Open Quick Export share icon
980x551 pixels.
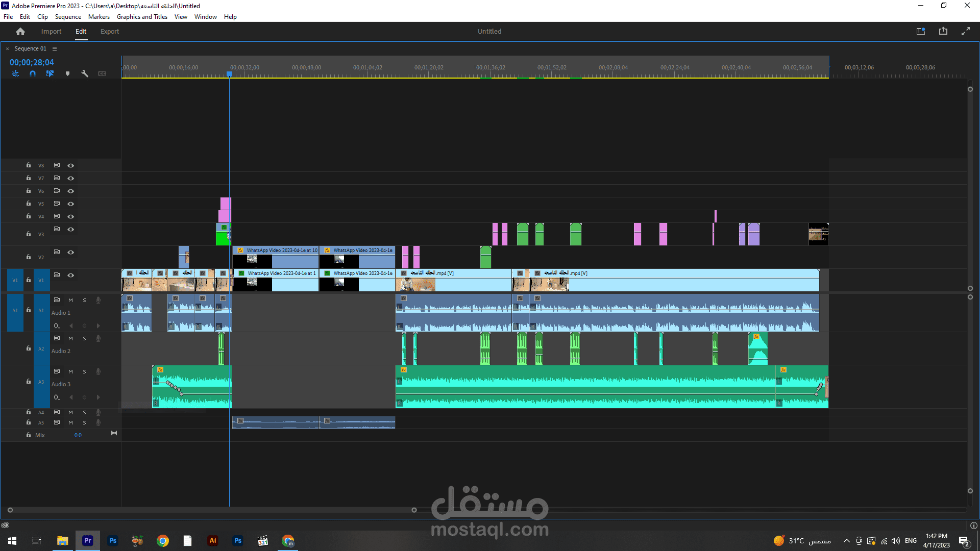(943, 32)
